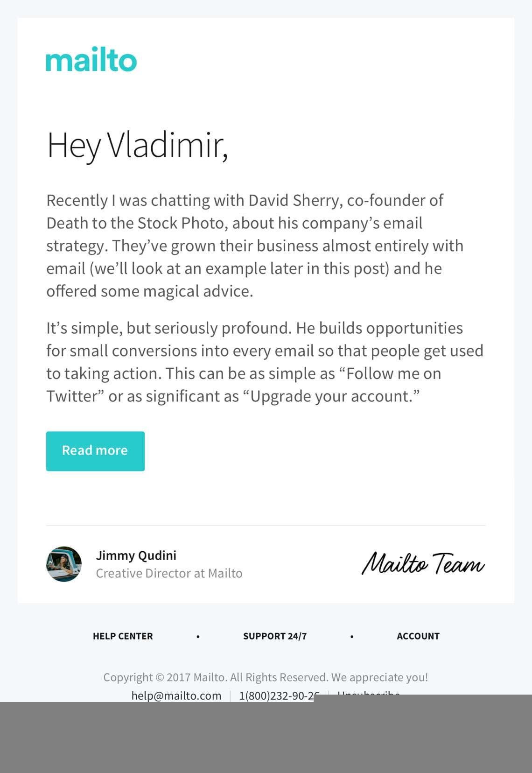Screen dimensions: 532x773
Task: Click the Creative Director at Mailto subtitle
Action: coord(169,573)
